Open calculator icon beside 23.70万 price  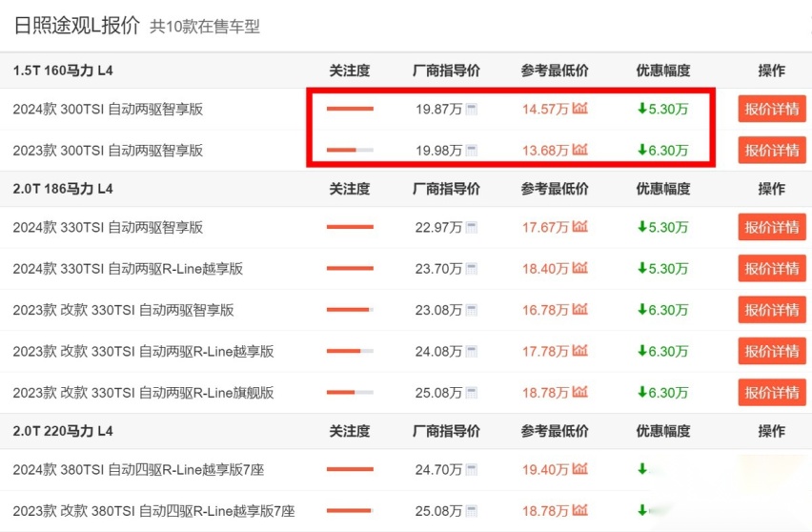471,269
